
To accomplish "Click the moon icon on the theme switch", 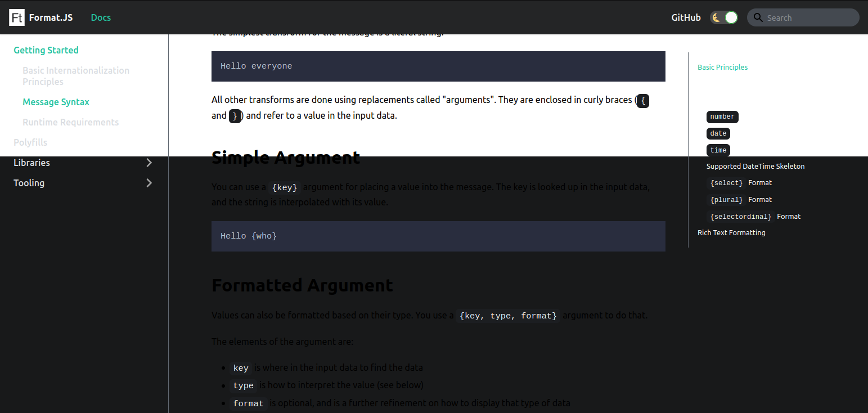I will point(717,17).
